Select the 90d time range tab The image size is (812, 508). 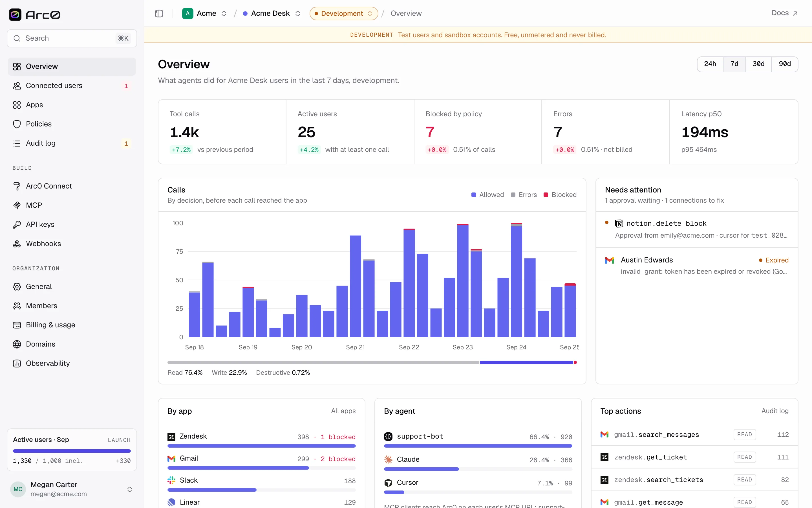click(x=784, y=64)
